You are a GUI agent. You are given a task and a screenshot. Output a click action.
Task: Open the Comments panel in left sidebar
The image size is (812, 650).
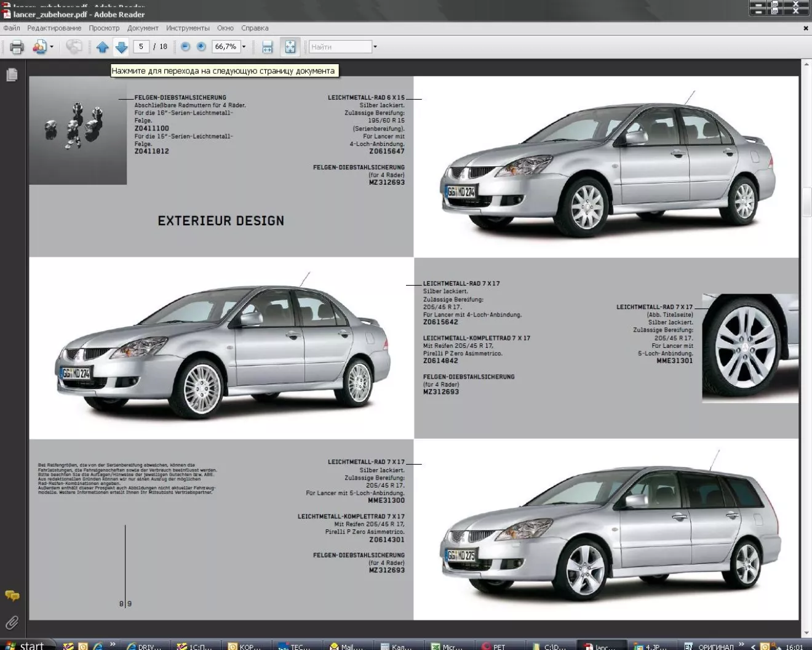12,595
